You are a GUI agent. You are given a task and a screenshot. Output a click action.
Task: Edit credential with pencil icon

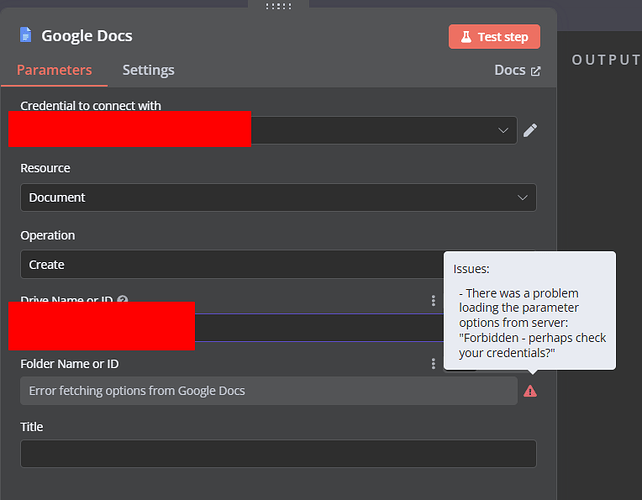pos(530,131)
